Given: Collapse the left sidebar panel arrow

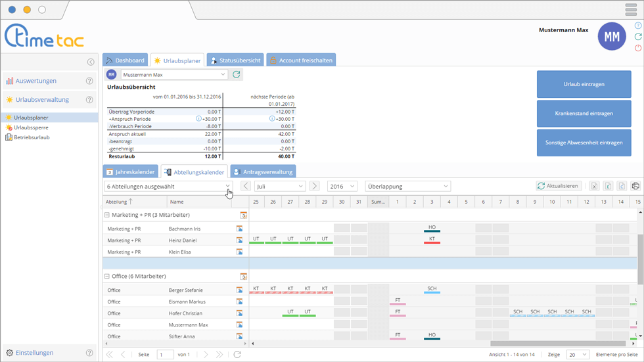Looking at the screenshot, I should (x=91, y=62).
